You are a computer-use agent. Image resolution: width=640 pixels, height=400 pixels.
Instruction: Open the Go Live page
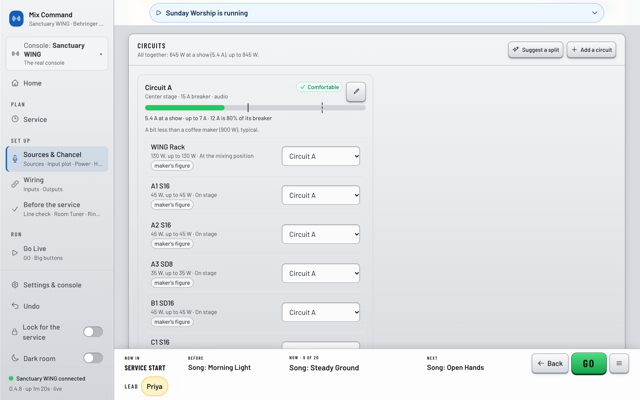tap(57, 253)
